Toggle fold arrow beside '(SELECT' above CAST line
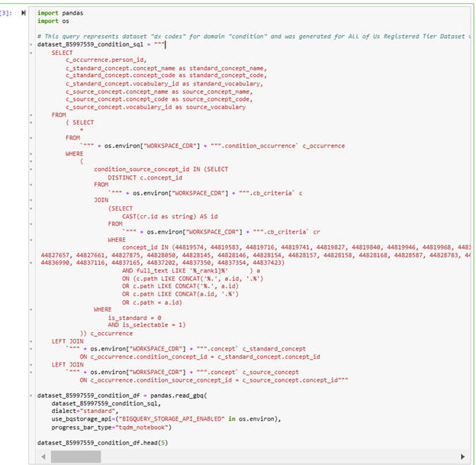The height and width of the screenshot is (465, 476). tap(31, 208)
